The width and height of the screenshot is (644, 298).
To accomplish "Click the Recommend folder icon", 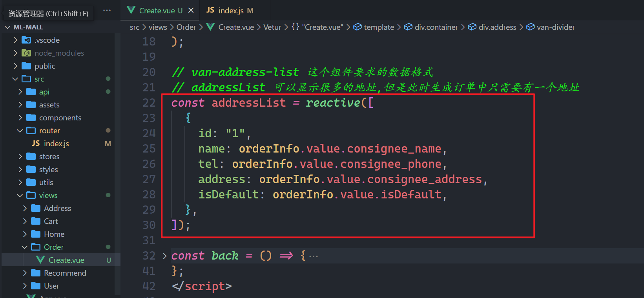I will coord(36,273).
